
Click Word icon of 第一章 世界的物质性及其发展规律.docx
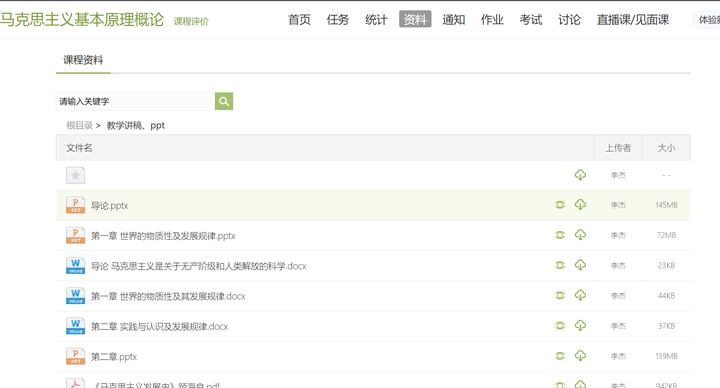pyautogui.click(x=75, y=296)
